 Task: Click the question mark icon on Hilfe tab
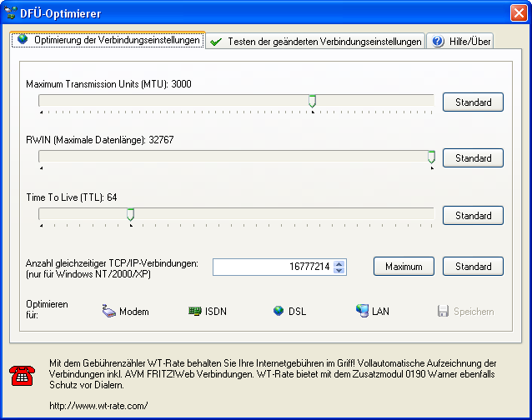tap(438, 41)
